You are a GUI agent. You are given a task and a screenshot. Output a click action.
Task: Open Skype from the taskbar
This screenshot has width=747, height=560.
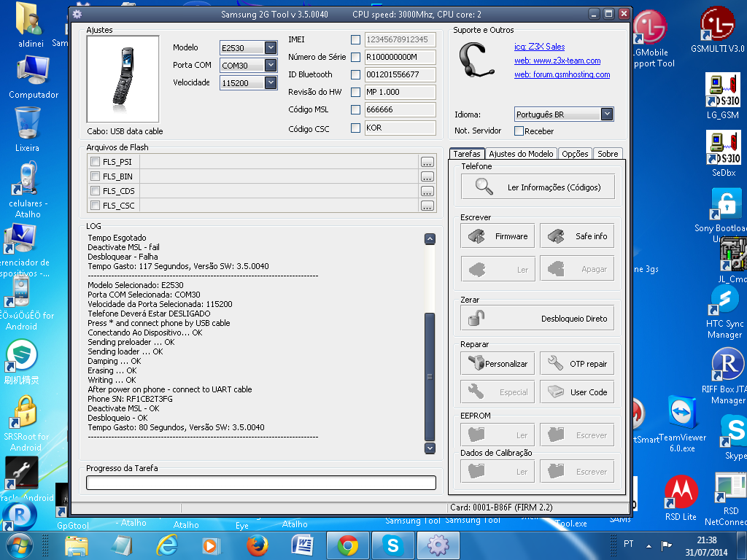pos(393,545)
